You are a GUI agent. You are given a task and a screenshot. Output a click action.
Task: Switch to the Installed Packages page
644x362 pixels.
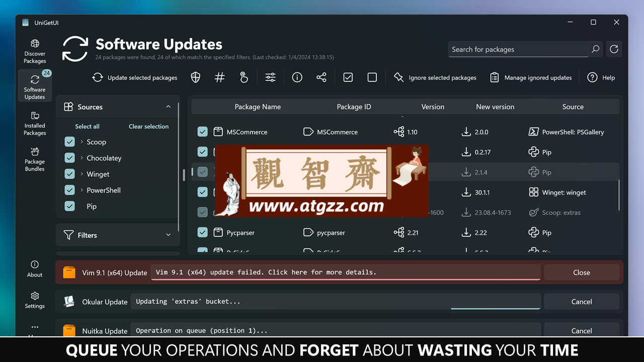[x=35, y=124]
